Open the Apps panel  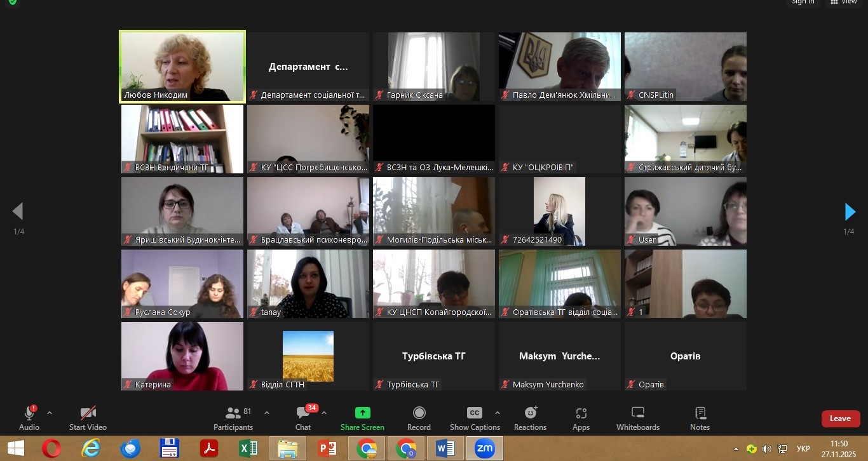point(581,418)
